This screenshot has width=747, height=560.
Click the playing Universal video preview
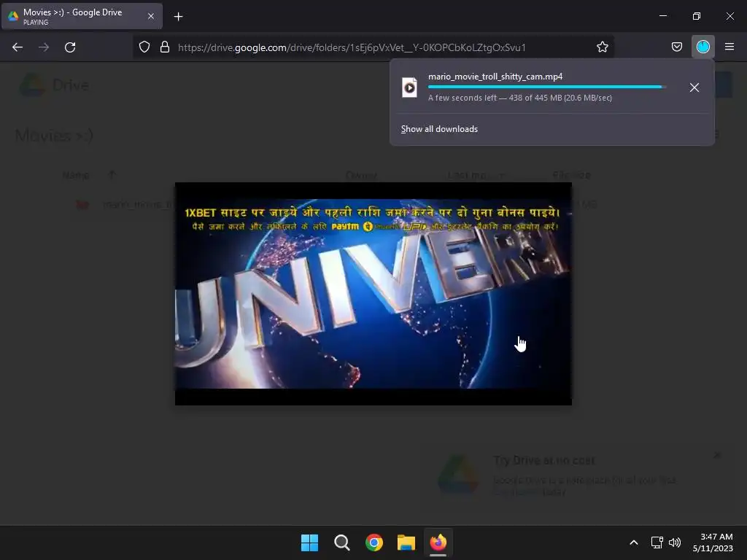coord(373,294)
